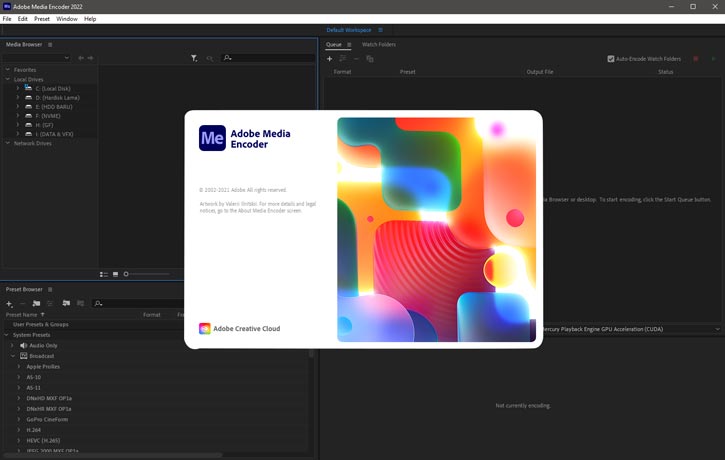Click the import presets icon

pyautogui.click(x=67, y=303)
